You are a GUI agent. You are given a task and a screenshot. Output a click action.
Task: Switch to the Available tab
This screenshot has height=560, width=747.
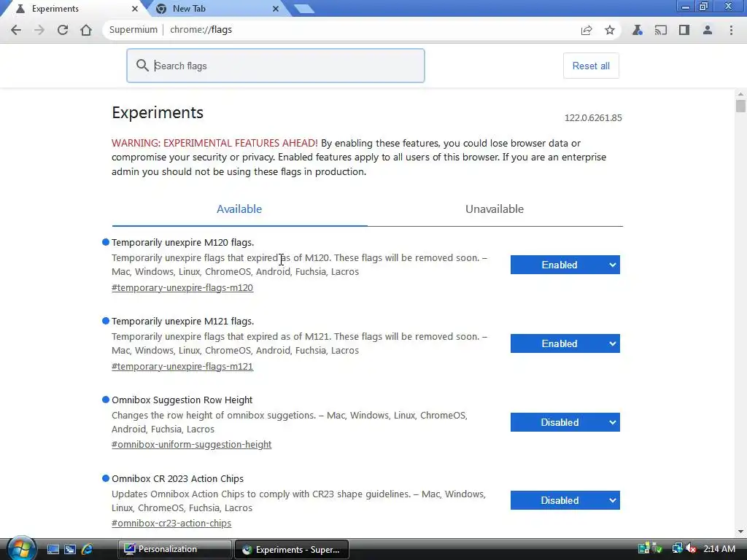coord(239,209)
